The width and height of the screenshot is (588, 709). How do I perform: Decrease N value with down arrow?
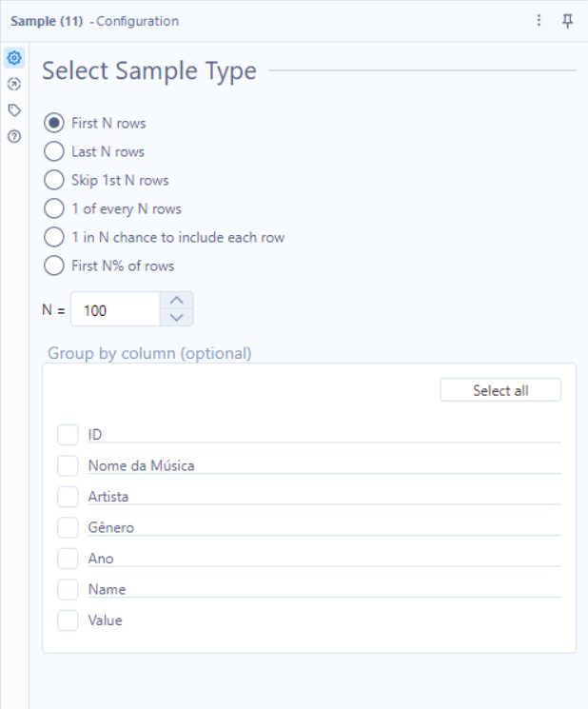pyautogui.click(x=177, y=318)
